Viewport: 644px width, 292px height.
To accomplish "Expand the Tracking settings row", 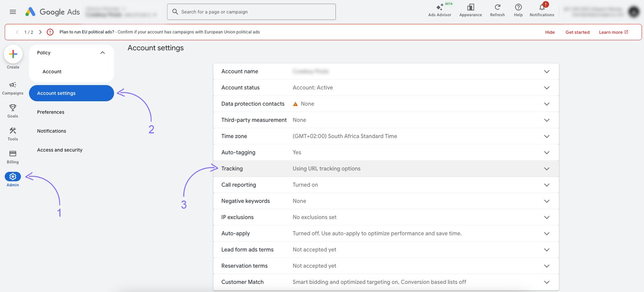I will tap(547, 169).
